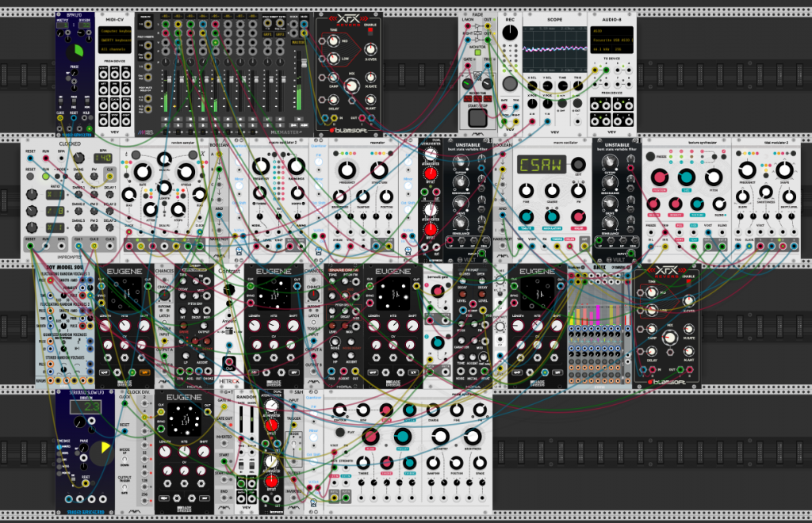Click the teal TIMBRE knob on macro oscillator
812x523 pixels.
click(527, 217)
